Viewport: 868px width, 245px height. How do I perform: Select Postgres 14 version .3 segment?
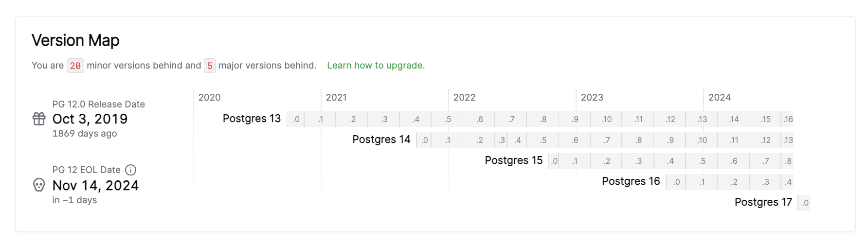tap(501, 140)
